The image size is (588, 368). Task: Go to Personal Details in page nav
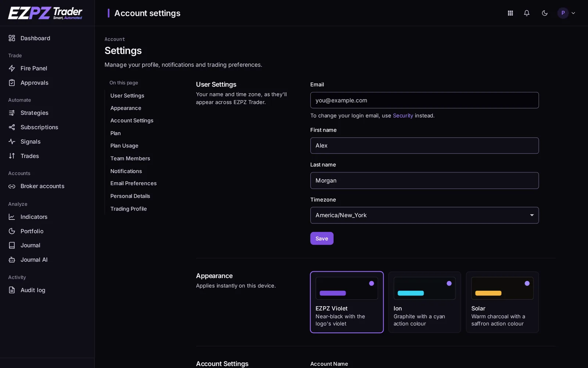pos(130,196)
